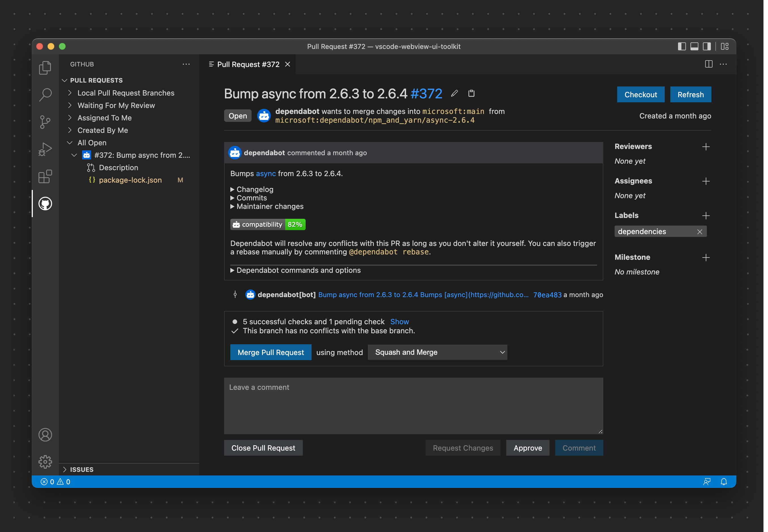Copy the PR link using the copy icon
Image resolution: width=768 pixels, height=532 pixels.
point(471,94)
